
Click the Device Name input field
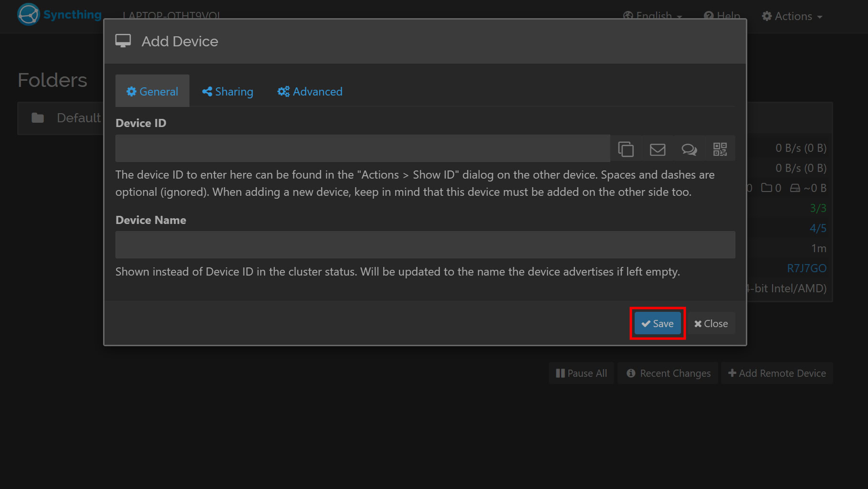click(x=425, y=245)
